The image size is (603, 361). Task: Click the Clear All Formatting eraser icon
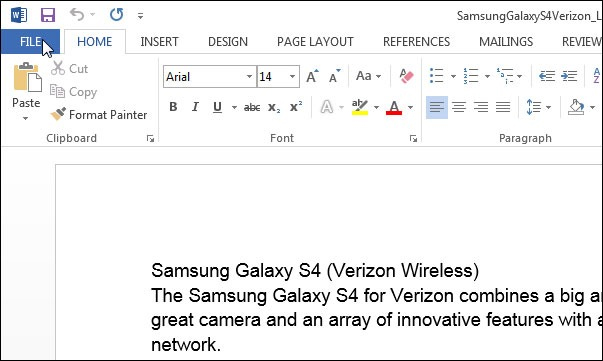coord(406,76)
